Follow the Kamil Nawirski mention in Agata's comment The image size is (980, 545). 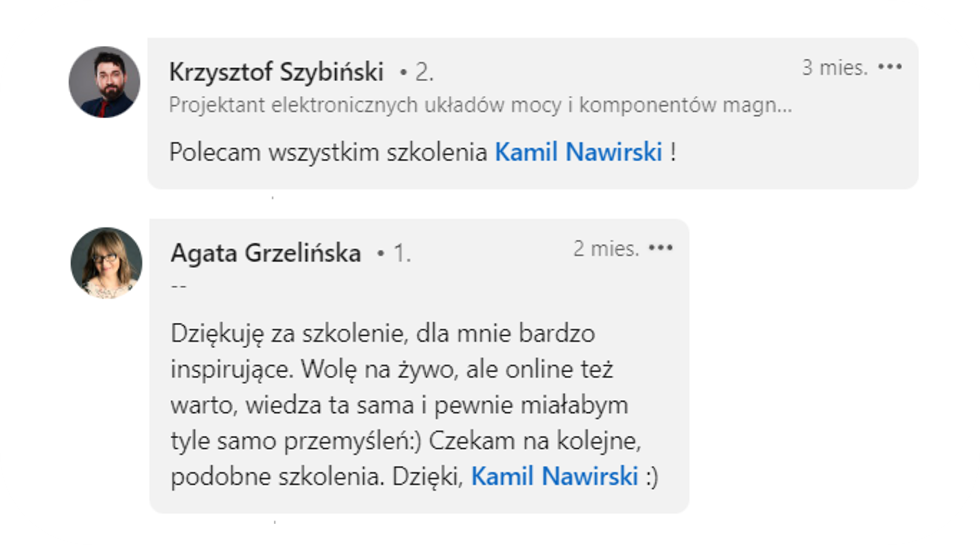pos(554,476)
